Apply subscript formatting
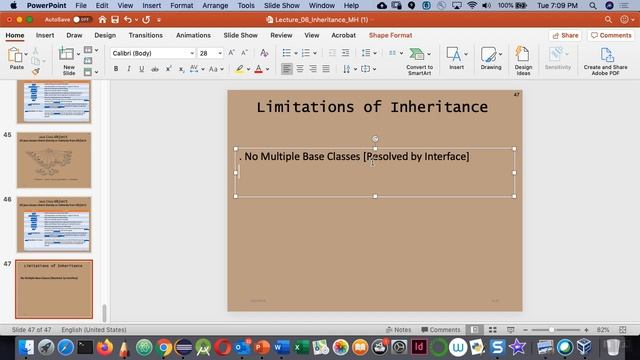 (x=181, y=69)
